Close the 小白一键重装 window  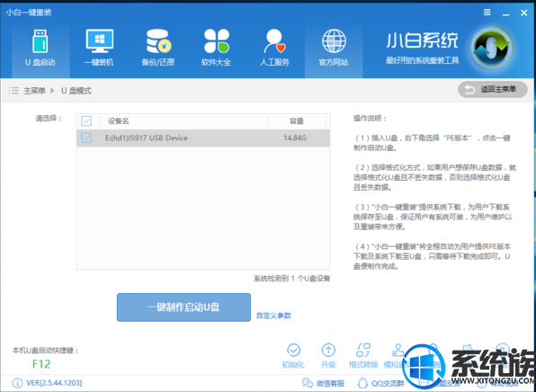pos(524,13)
